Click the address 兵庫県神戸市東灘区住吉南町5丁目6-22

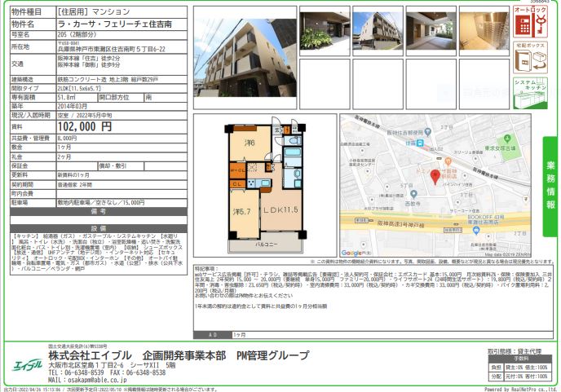[111, 50]
